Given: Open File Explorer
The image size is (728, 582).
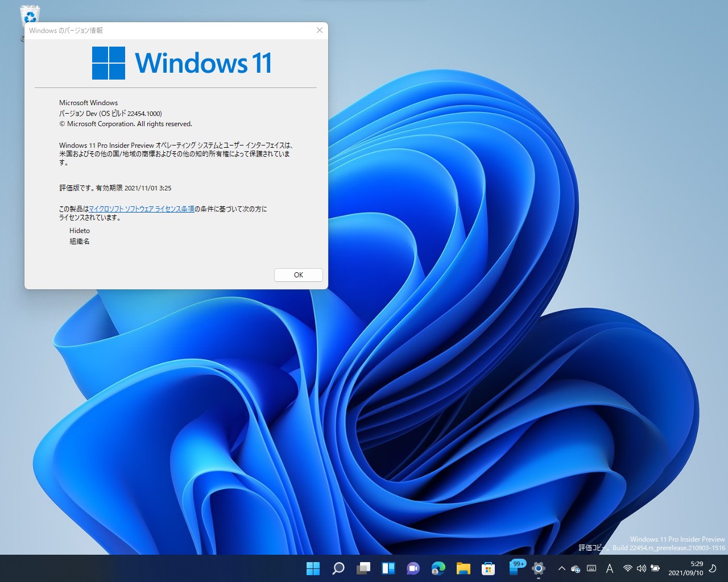Looking at the screenshot, I should click(x=463, y=568).
